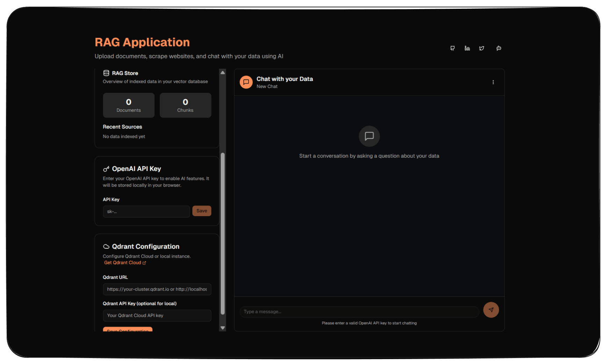Click the send message paper plane icon

point(491,310)
